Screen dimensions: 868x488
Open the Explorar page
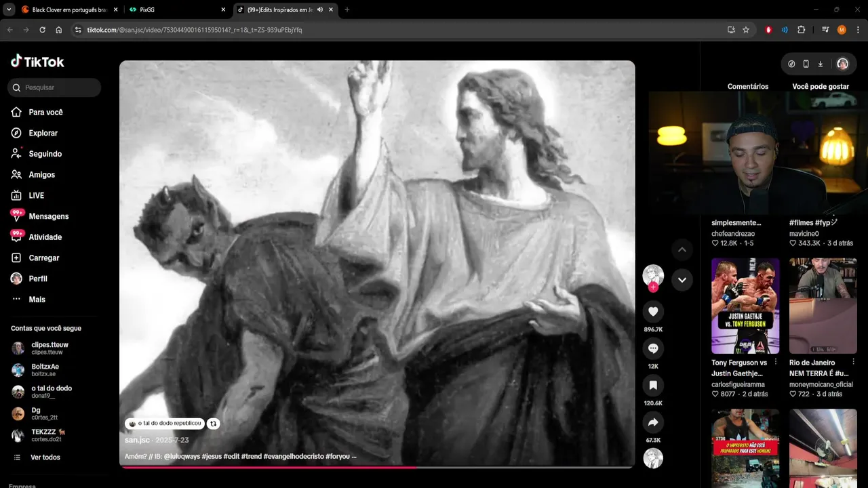point(35,134)
